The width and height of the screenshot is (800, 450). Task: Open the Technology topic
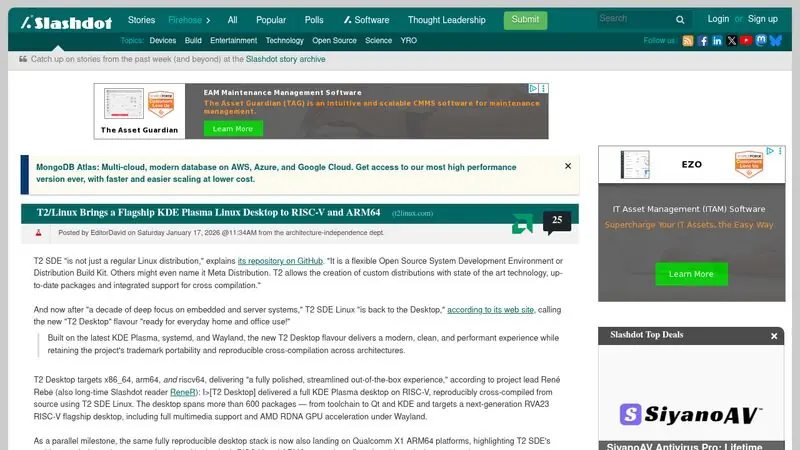pos(285,40)
